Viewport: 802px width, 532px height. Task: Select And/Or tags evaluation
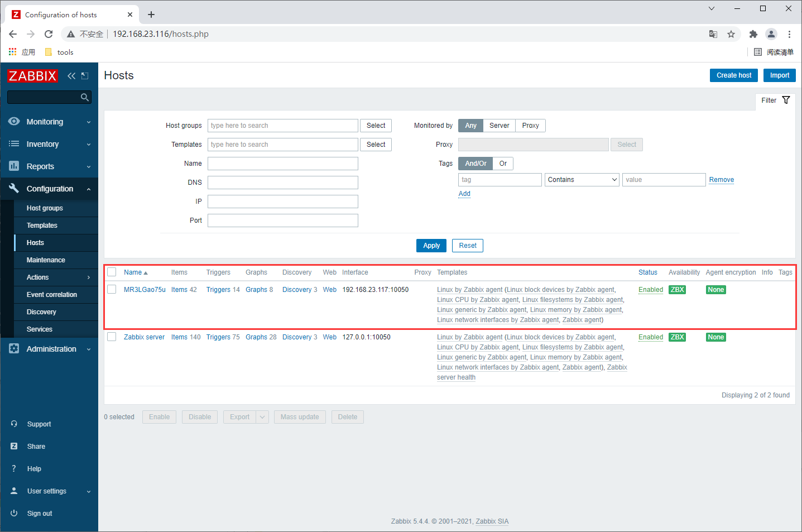pyautogui.click(x=476, y=164)
